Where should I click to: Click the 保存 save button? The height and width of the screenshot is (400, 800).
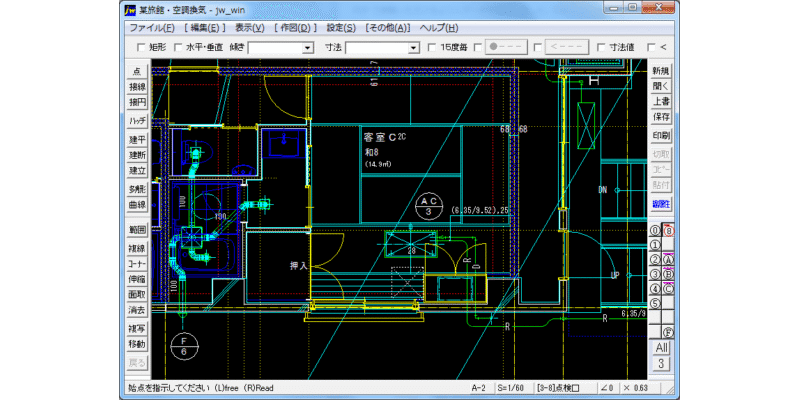pos(661,117)
